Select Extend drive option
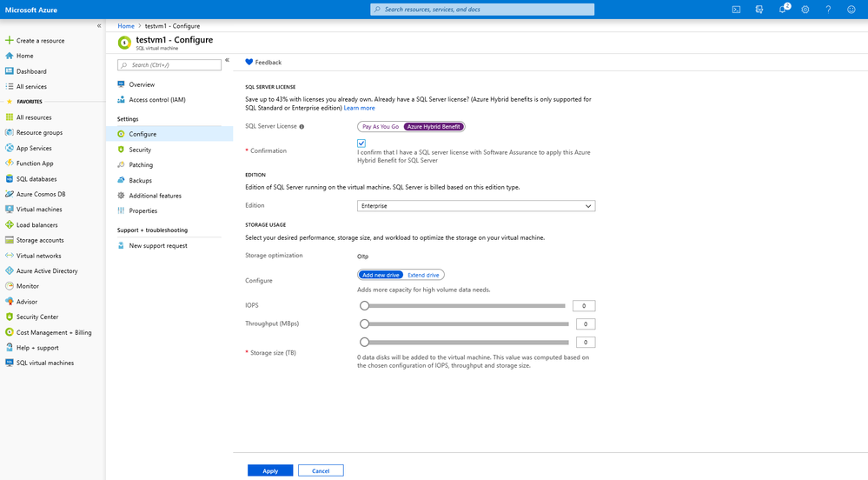 (423, 275)
